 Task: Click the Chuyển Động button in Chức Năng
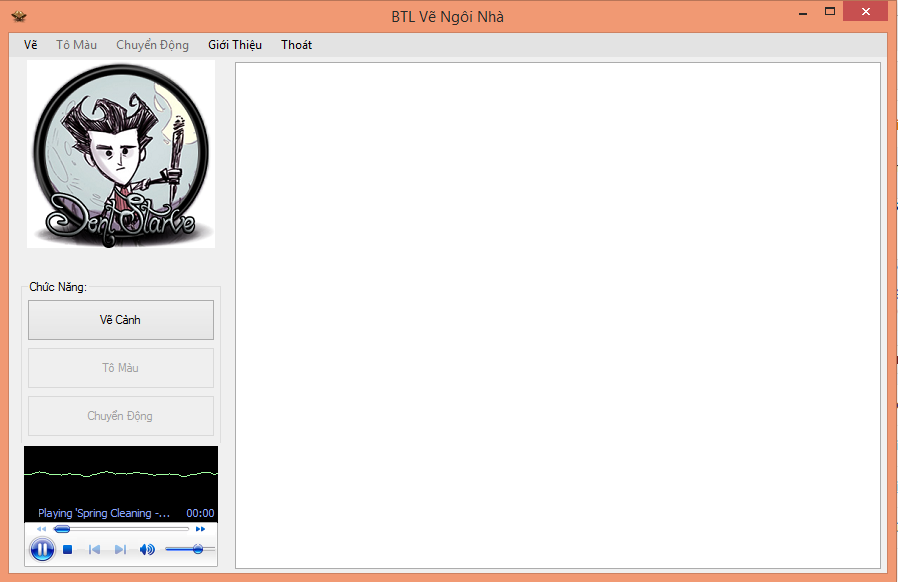(121, 416)
